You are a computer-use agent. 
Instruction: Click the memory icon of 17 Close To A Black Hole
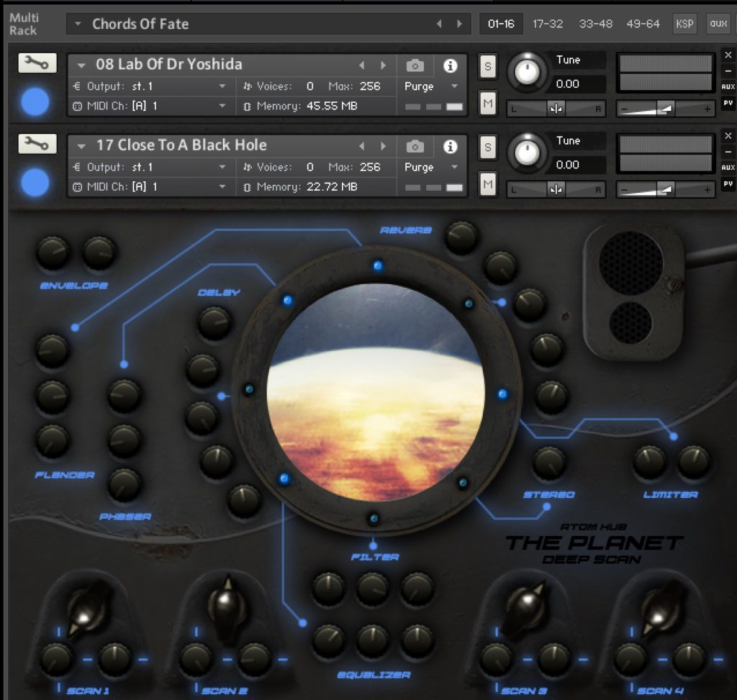click(x=248, y=187)
